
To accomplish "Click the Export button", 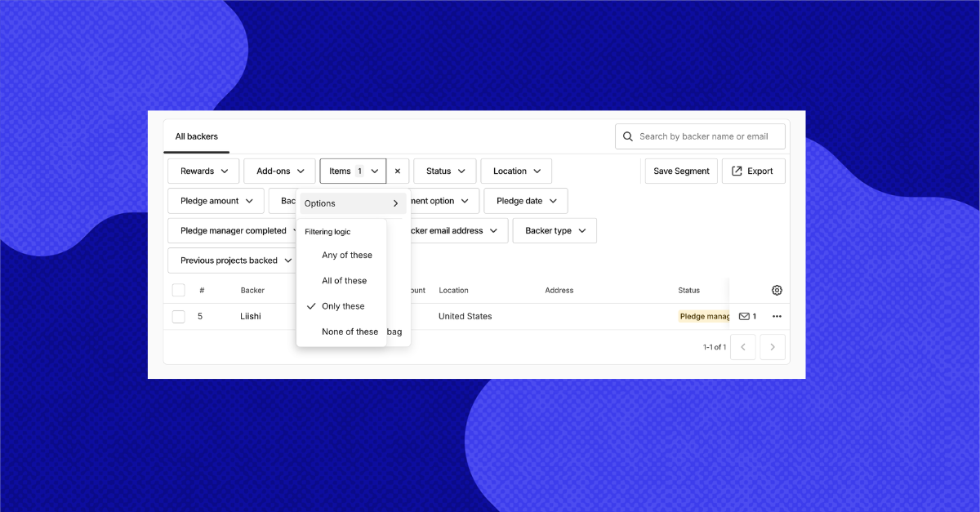I will (x=753, y=171).
